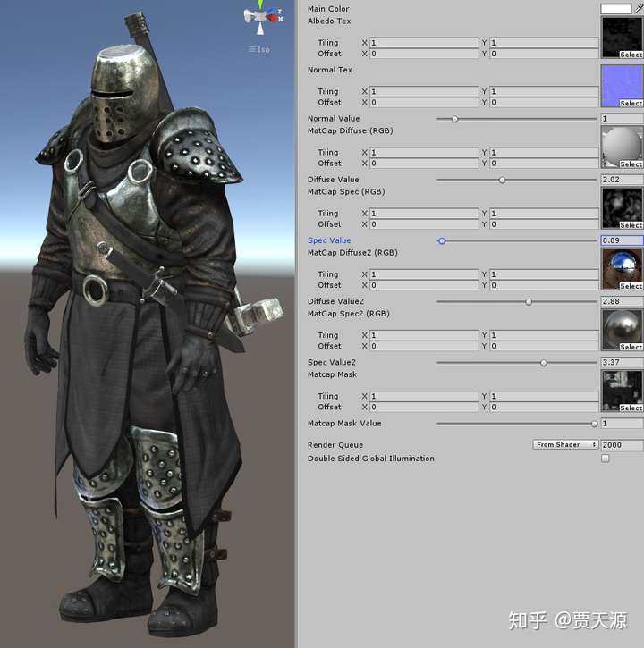Image resolution: width=644 pixels, height=648 pixels.
Task: Click Normal Tex Offset Y field
Action: (545, 102)
